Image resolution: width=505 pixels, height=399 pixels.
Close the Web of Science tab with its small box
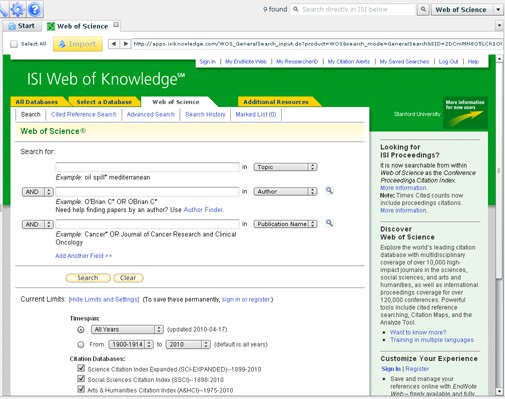click(116, 25)
